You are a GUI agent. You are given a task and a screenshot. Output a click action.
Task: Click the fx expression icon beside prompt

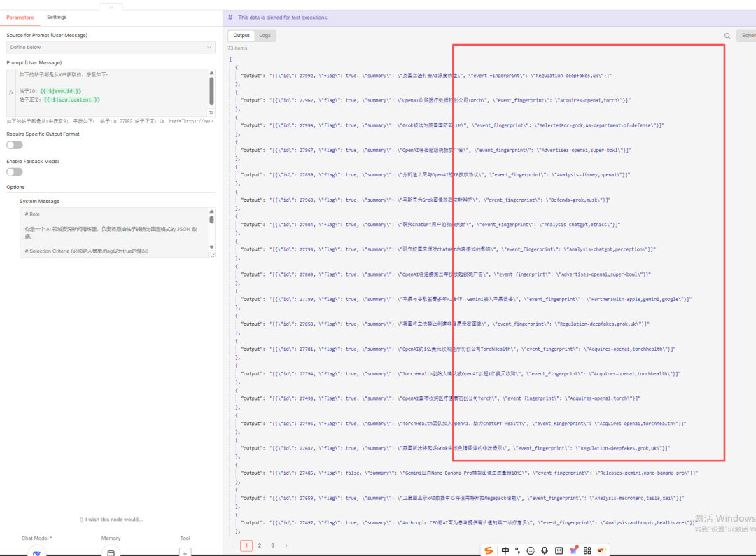[10, 92]
